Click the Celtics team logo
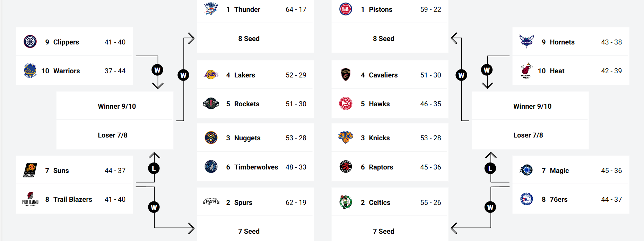Viewport: 644px width, 241px height. tap(346, 202)
